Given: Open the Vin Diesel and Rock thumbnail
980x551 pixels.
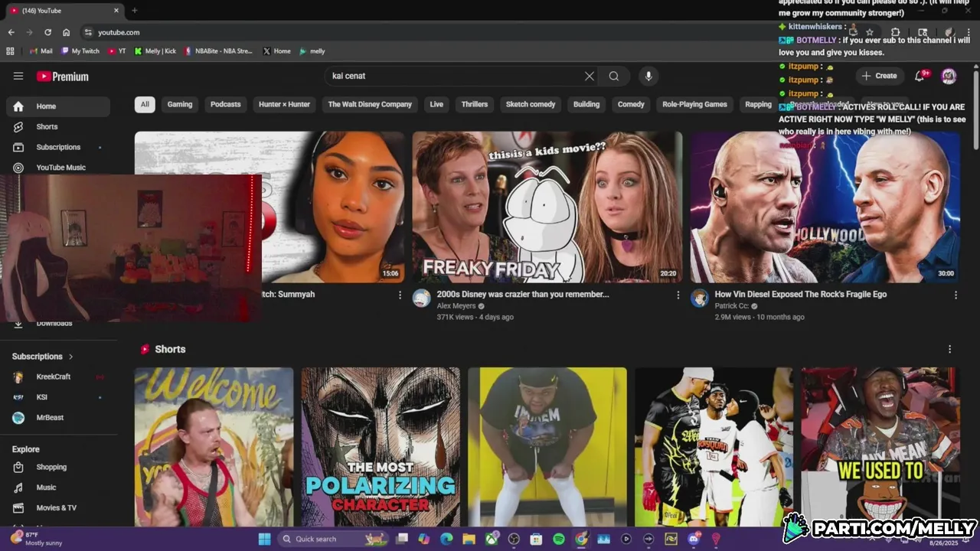Looking at the screenshot, I should [x=825, y=207].
